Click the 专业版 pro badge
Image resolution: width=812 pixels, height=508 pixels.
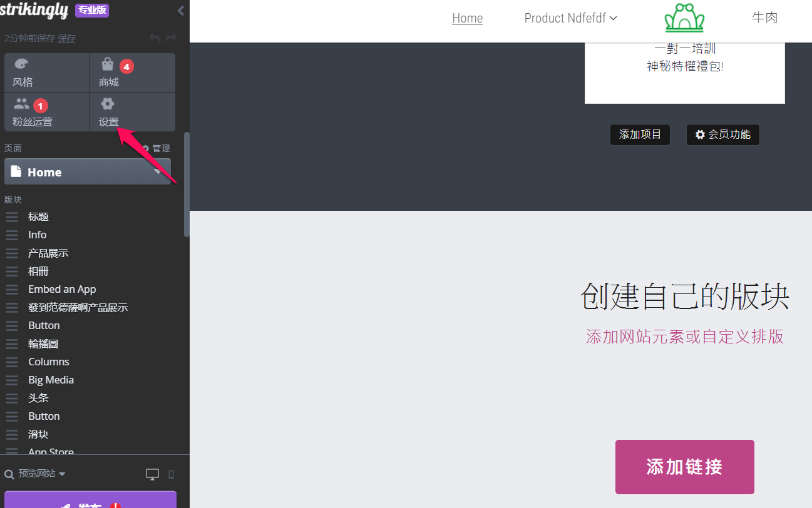[x=92, y=10]
